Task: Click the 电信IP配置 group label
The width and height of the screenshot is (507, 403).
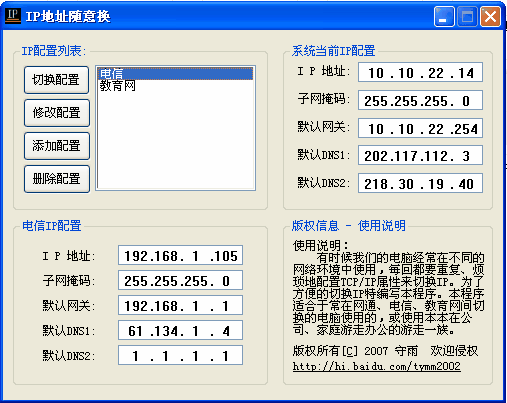Action: [x=52, y=226]
